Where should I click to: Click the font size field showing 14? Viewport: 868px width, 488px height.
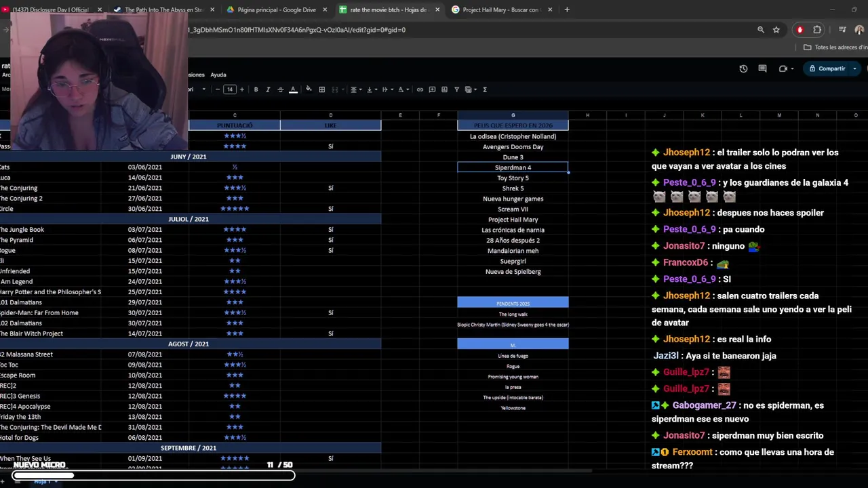(x=229, y=89)
